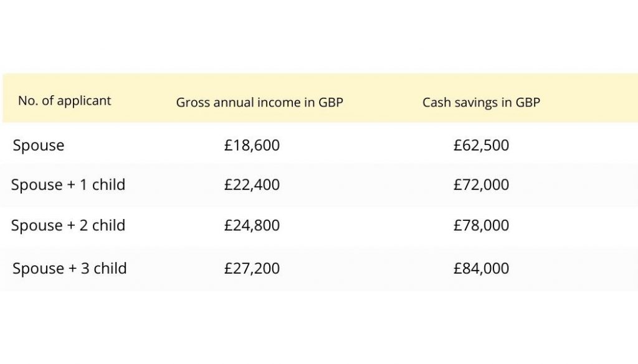Click the £78,000 savings cell
The width and height of the screenshot is (638, 364).
tap(482, 225)
